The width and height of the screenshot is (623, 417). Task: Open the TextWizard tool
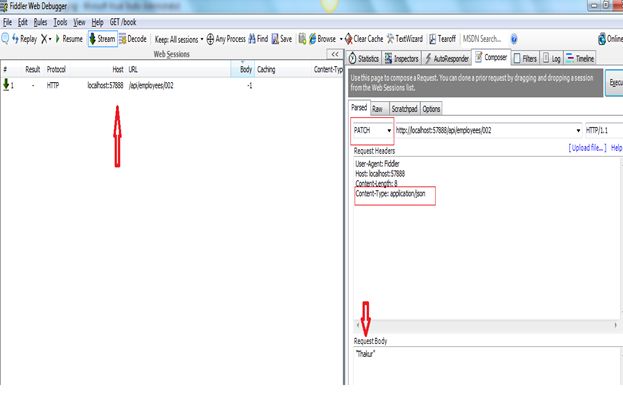(x=405, y=39)
